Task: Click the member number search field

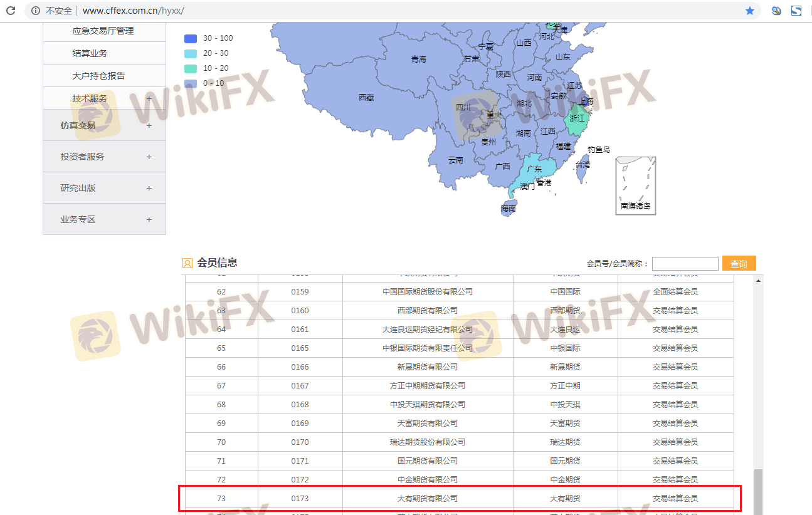Action: click(685, 264)
